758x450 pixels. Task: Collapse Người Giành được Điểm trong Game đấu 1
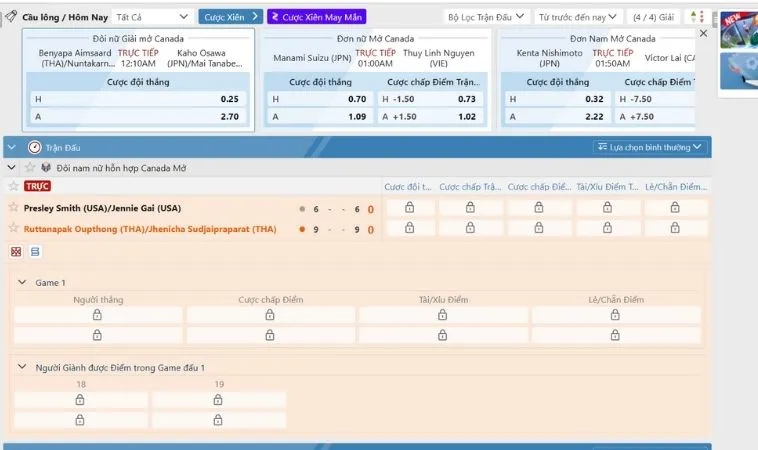(22, 367)
